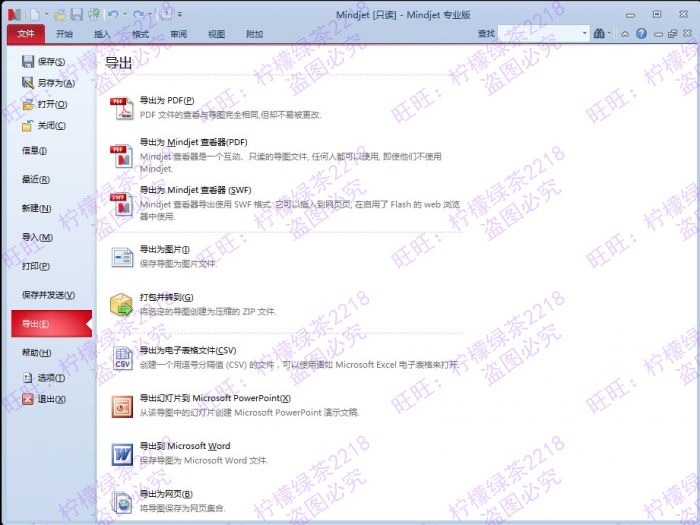Viewport: 700px width, 525px height.
Task: Close the document with ribbon row X
Action: 688,33
